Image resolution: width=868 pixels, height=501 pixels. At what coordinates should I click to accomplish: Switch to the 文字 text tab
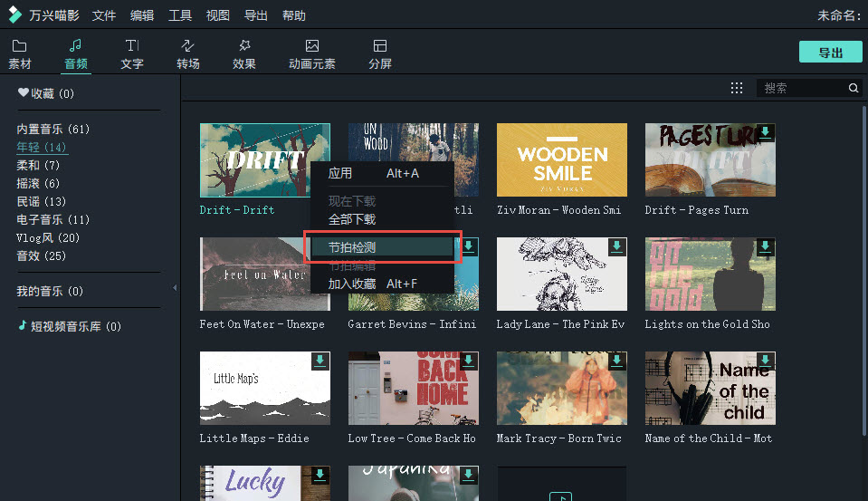(132, 54)
